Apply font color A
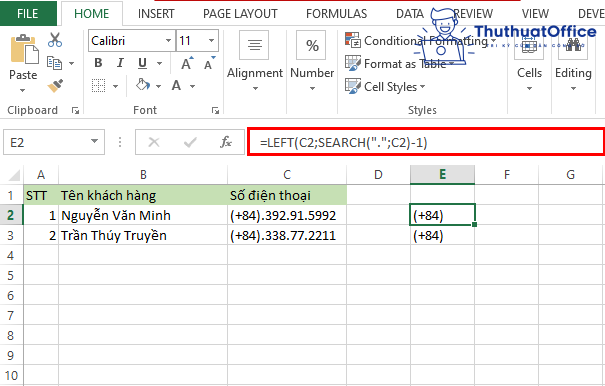Image resolution: width=605 pixels, height=386 pixels. [176, 85]
